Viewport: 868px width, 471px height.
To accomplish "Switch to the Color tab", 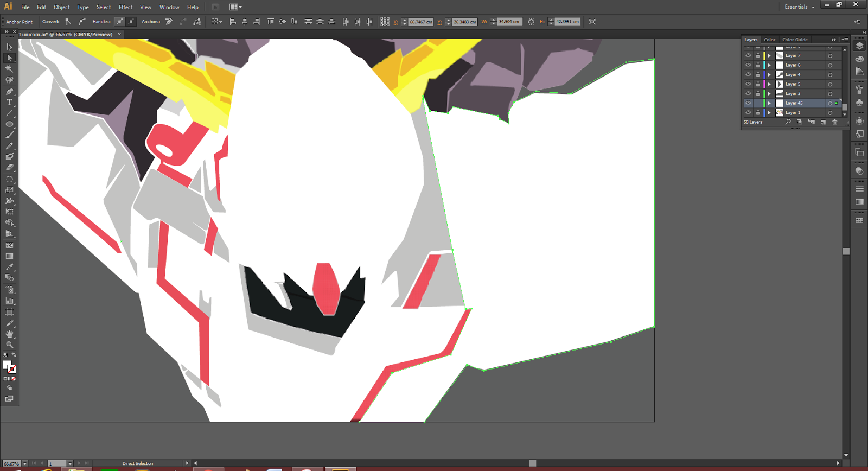I will 769,40.
